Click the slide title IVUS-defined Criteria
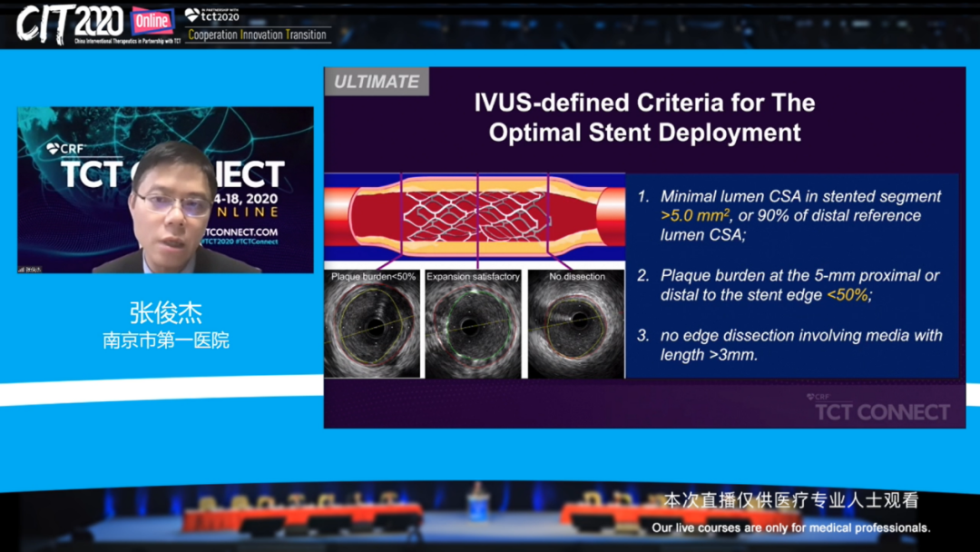Image resolution: width=980 pixels, height=552 pixels. pyautogui.click(x=644, y=117)
